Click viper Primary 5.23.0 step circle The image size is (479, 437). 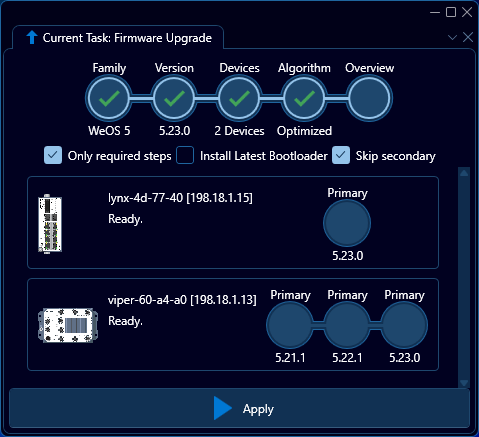(x=404, y=325)
